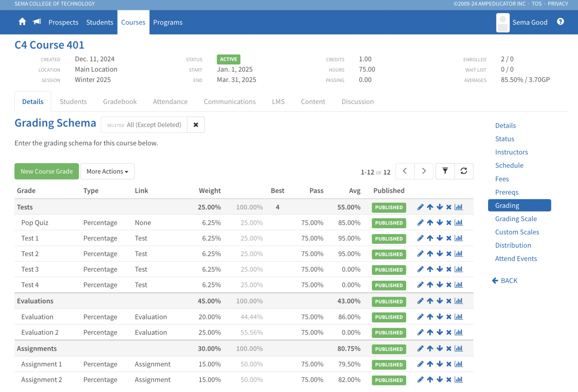Switch to the Gradebook tab
Image resolution: width=578 pixels, height=392 pixels.
(x=120, y=102)
